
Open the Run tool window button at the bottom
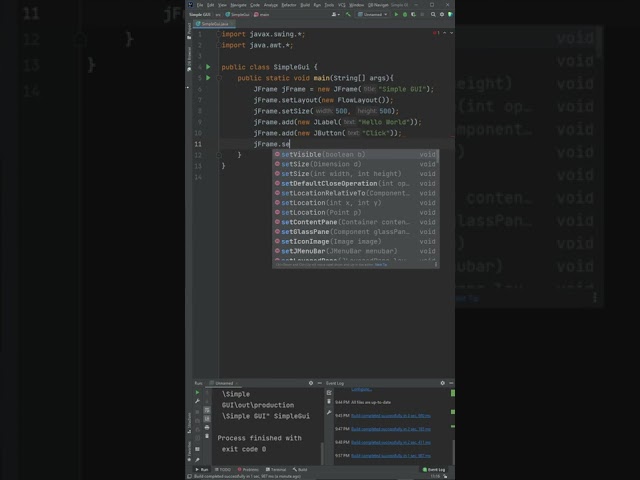click(202, 469)
